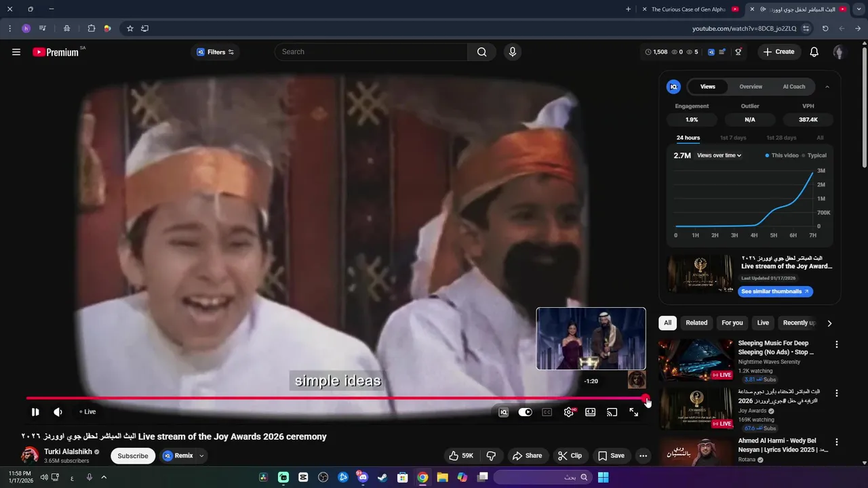Dislike the video

click(x=492, y=456)
